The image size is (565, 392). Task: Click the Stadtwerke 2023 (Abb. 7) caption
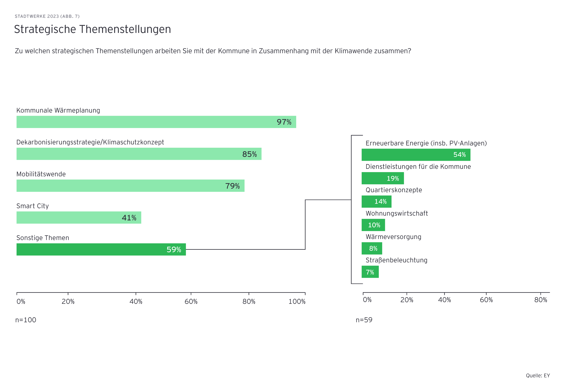point(47,16)
